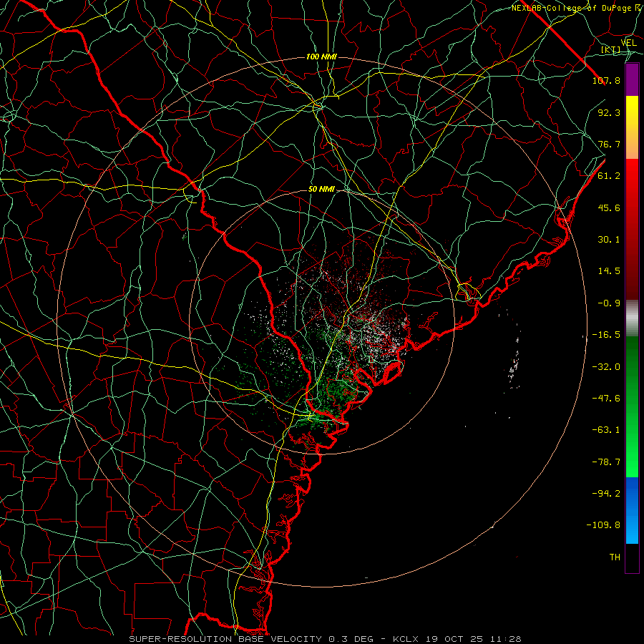Viewport: 644px width, 644px height.
Task: Click the 100 NMI range ring label
Action: [321, 57]
